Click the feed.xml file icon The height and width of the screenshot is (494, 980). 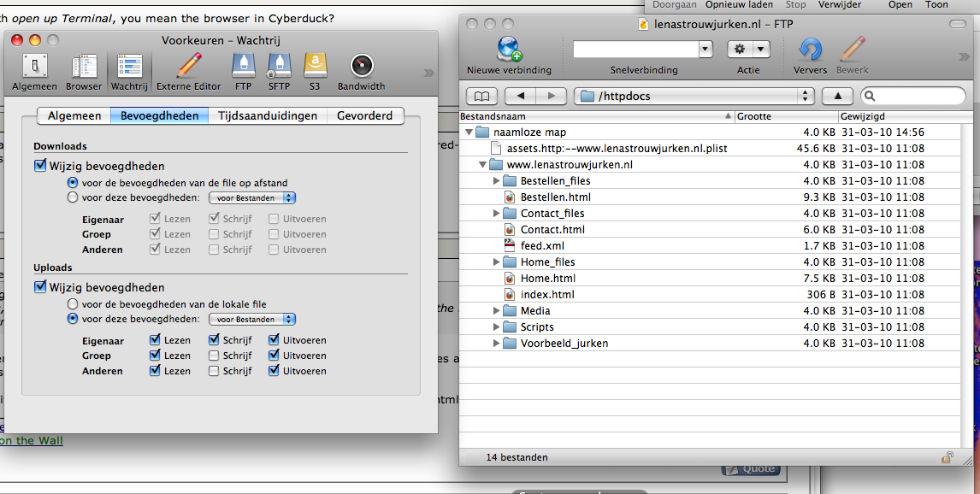[x=510, y=245]
